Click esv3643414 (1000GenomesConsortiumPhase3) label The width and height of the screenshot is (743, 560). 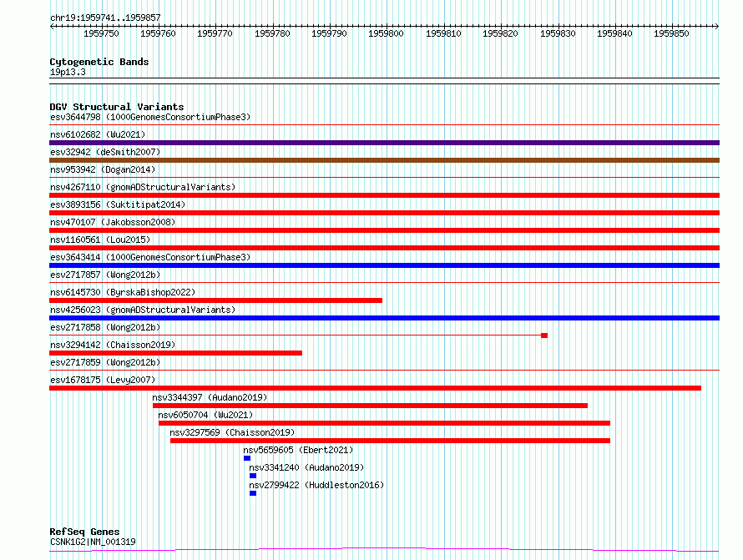[x=150, y=257]
